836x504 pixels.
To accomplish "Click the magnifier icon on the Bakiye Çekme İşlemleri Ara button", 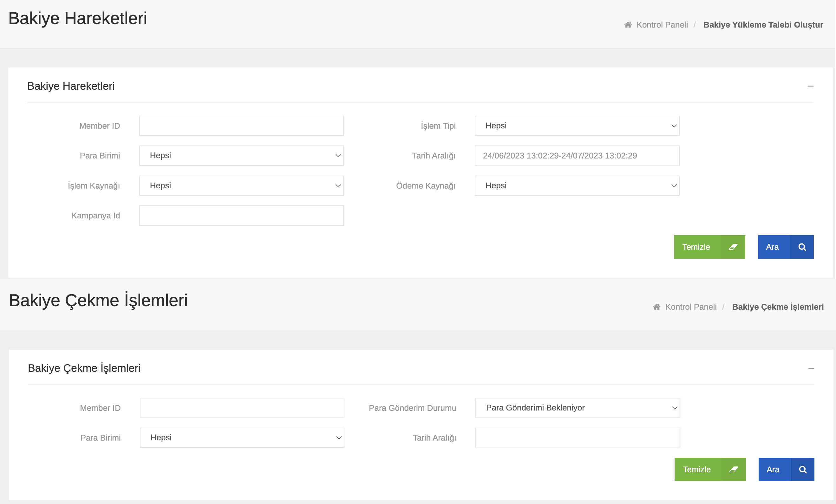I will click(x=803, y=469).
